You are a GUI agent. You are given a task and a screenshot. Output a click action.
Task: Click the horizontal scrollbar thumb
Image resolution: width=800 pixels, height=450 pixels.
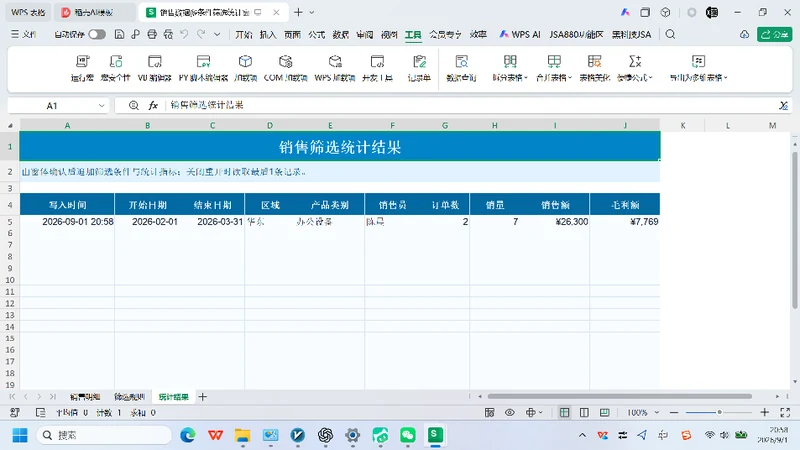click(619, 396)
